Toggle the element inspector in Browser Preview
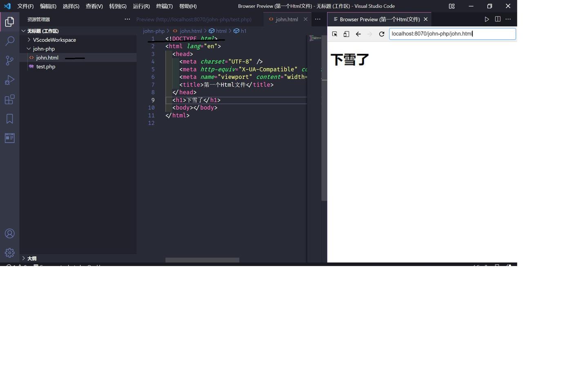This screenshot has height=371, width=588. click(x=334, y=34)
